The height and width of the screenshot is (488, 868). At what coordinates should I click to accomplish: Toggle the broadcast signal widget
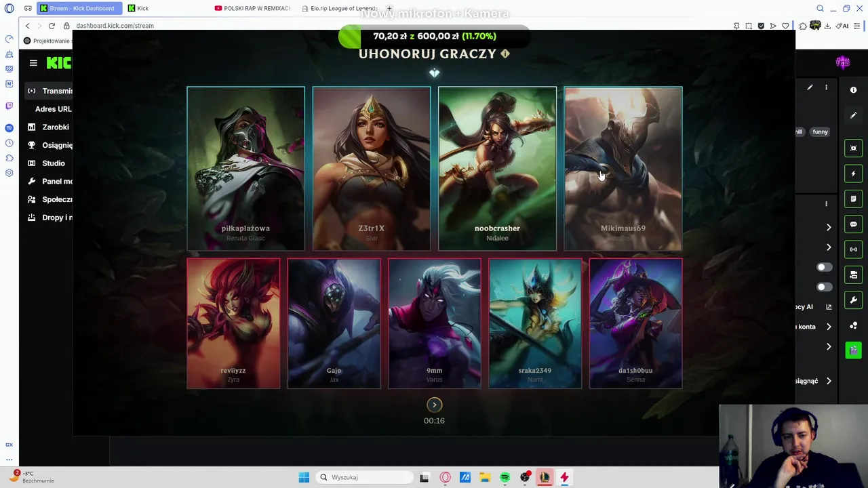click(854, 249)
